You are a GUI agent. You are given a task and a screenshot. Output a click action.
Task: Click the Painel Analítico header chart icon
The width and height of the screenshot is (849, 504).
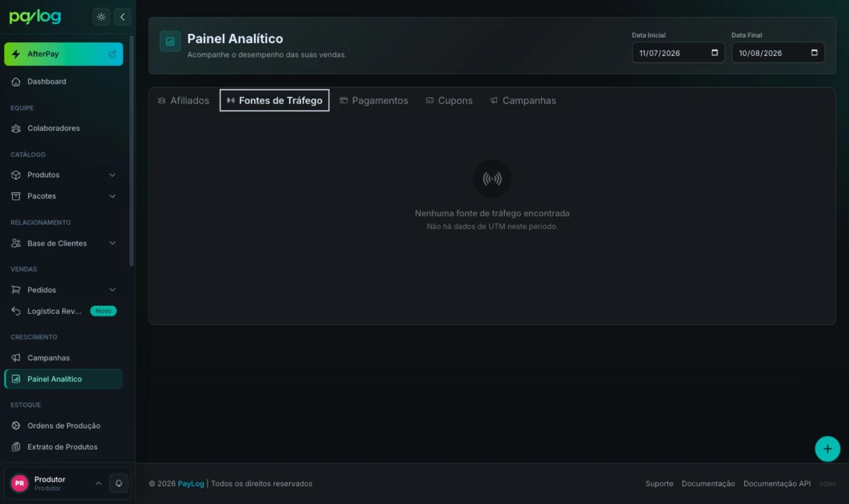click(170, 41)
